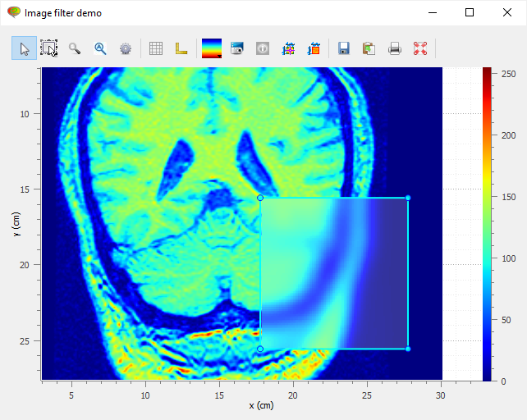Choose the magnifier zoom tool
The width and height of the screenshot is (527, 420).
coord(75,48)
